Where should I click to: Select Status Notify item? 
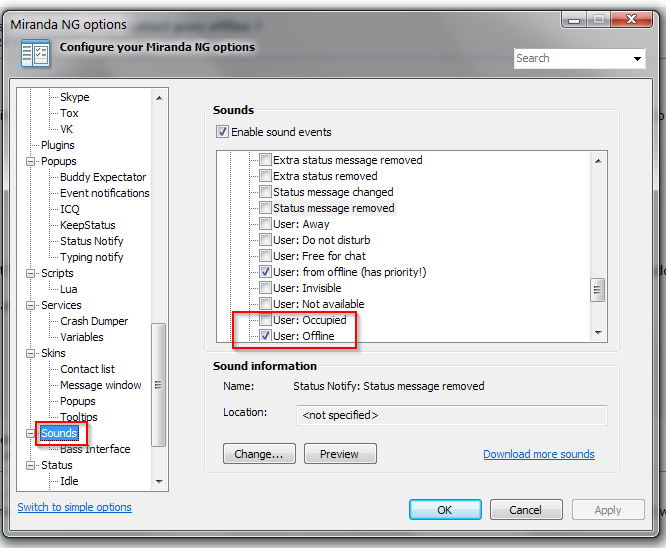[x=92, y=241]
